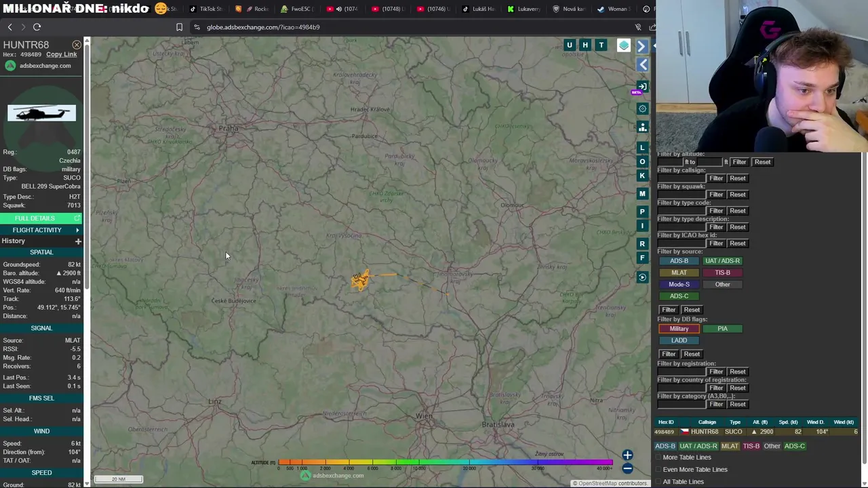This screenshot has height=488, width=868.
Task: Click the Copy Link link
Action: 61,54
